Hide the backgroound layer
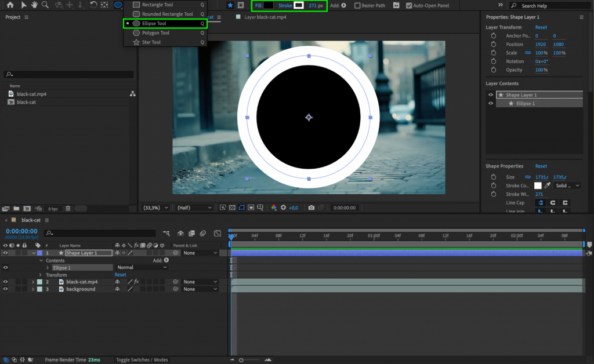594x364 pixels. pyautogui.click(x=5, y=289)
